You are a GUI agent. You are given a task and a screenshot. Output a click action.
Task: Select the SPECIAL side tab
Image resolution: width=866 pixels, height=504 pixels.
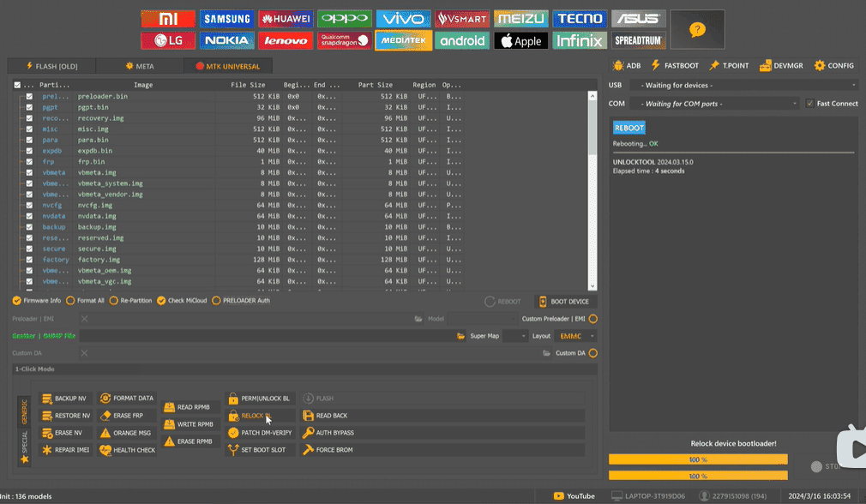tap(24, 446)
